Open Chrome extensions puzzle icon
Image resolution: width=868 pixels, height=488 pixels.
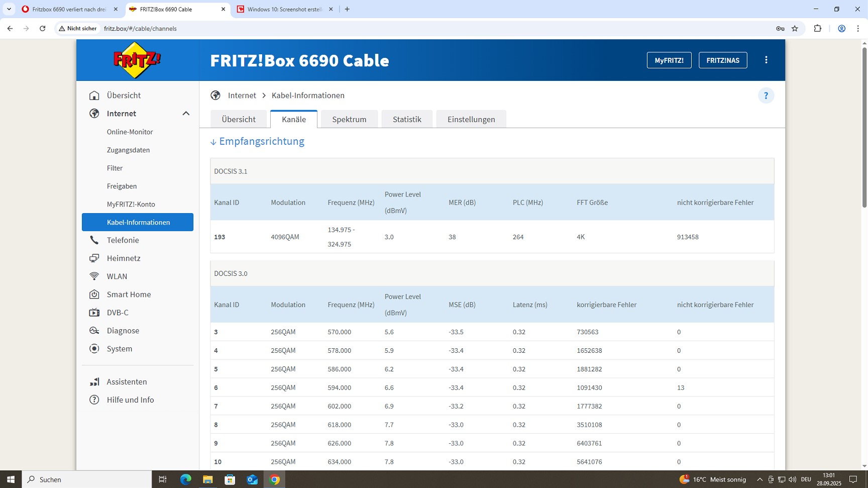point(818,29)
